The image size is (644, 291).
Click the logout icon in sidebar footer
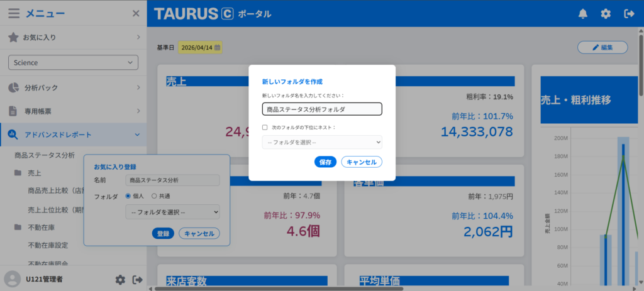(x=137, y=280)
